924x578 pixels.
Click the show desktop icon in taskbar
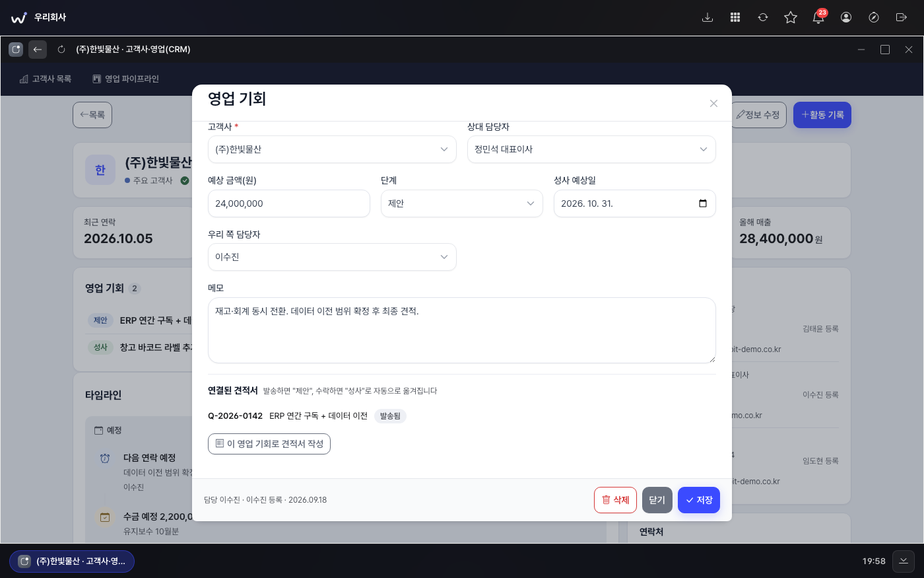pyautogui.click(x=904, y=561)
